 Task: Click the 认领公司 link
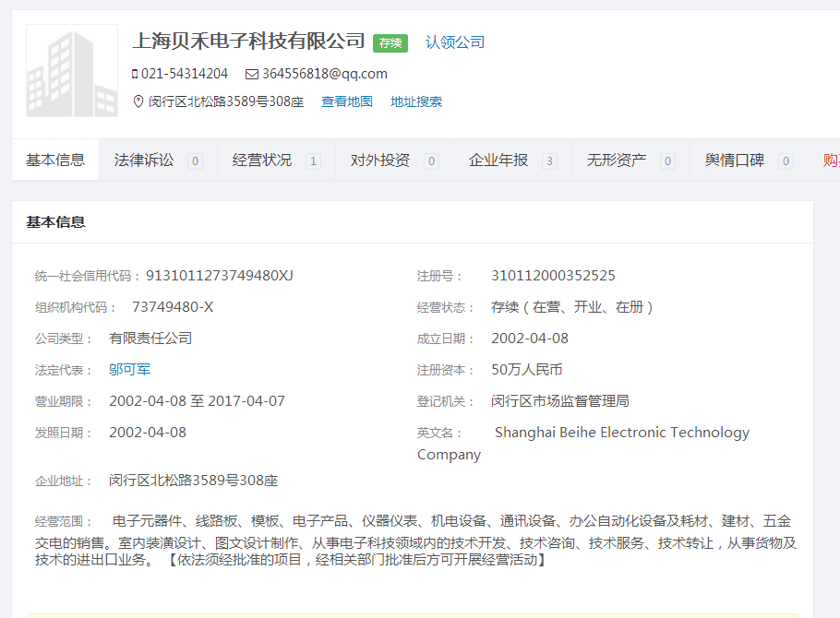454,42
